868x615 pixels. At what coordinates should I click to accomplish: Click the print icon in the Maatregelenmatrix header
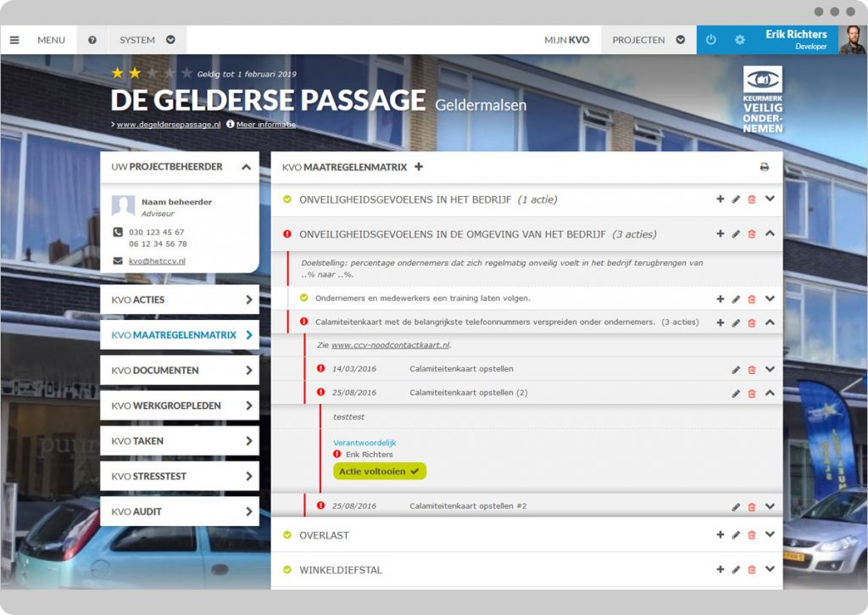click(764, 167)
